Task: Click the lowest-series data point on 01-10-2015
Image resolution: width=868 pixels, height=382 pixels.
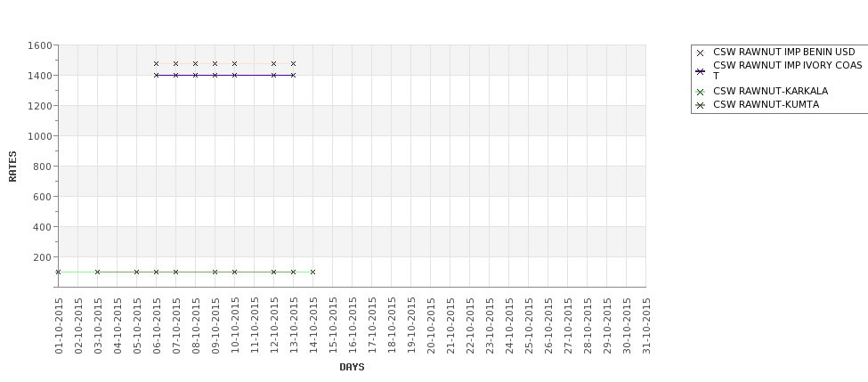Action: pyautogui.click(x=58, y=272)
